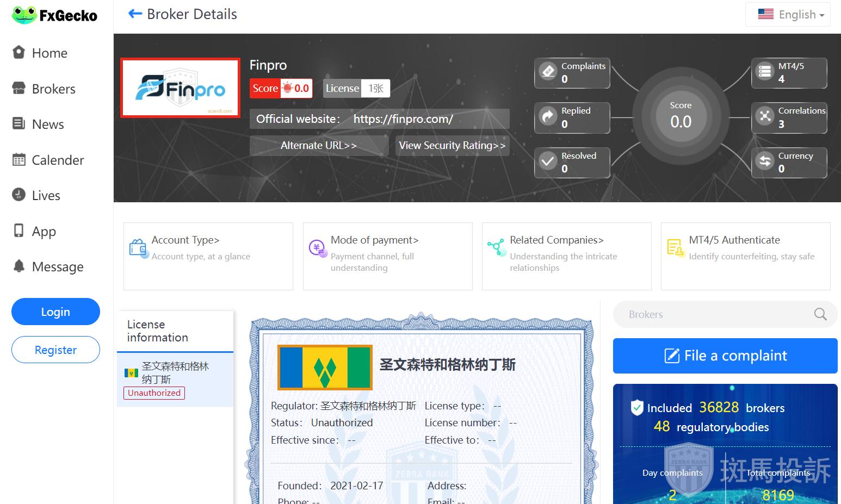This screenshot has width=841, height=504.
Task: Go to News in the sidebar
Action: pyautogui.click(x=48, y=125)
